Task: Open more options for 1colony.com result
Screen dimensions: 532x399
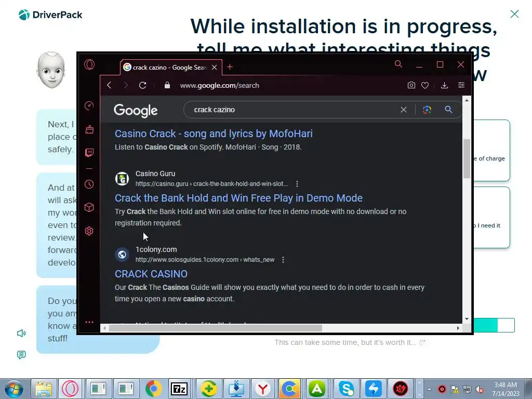Action: [x=283, y=260]
